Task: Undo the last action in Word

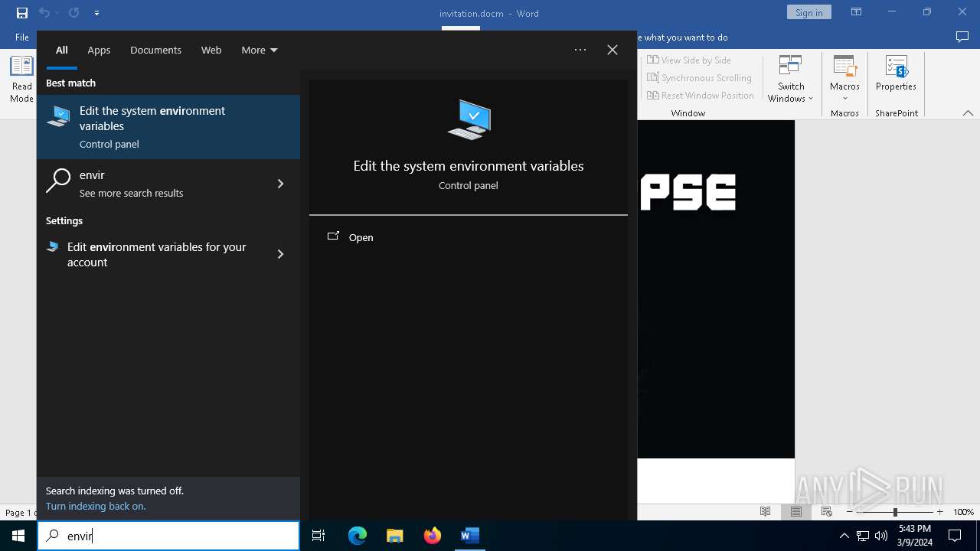Action: coord(44,13)
